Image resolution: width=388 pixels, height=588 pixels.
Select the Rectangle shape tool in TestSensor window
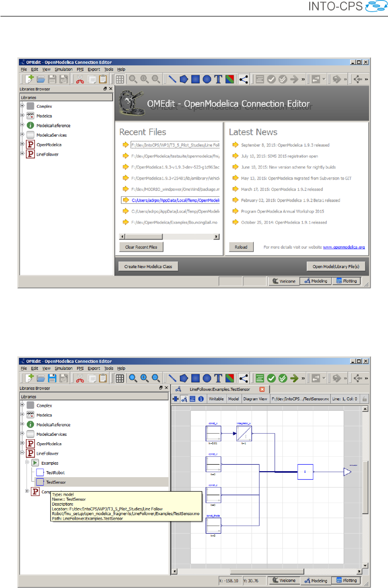pyautogui.click(x=195, y=378)
